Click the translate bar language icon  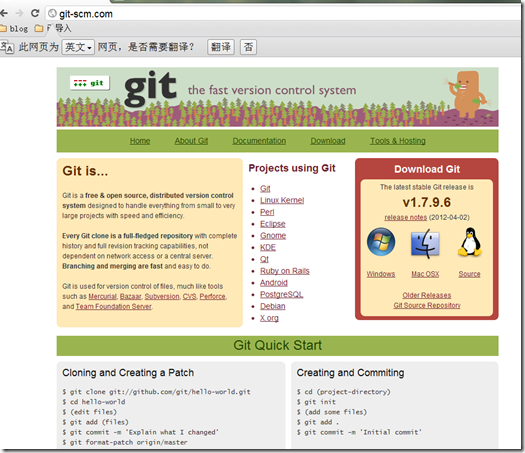7,47
